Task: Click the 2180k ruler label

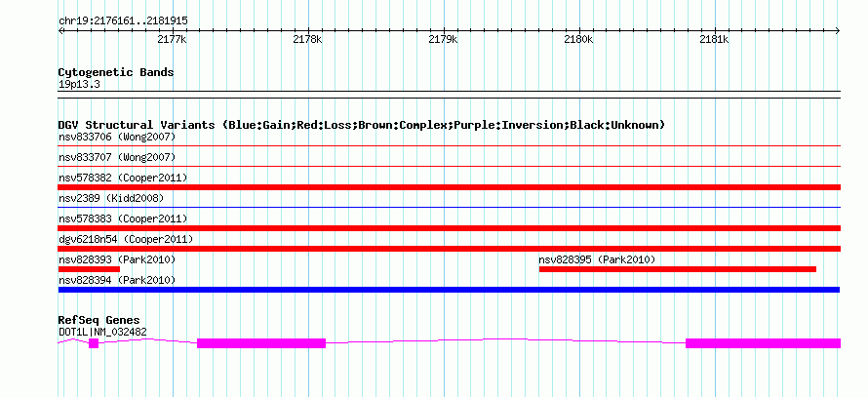Action: (x=578, y=40)
